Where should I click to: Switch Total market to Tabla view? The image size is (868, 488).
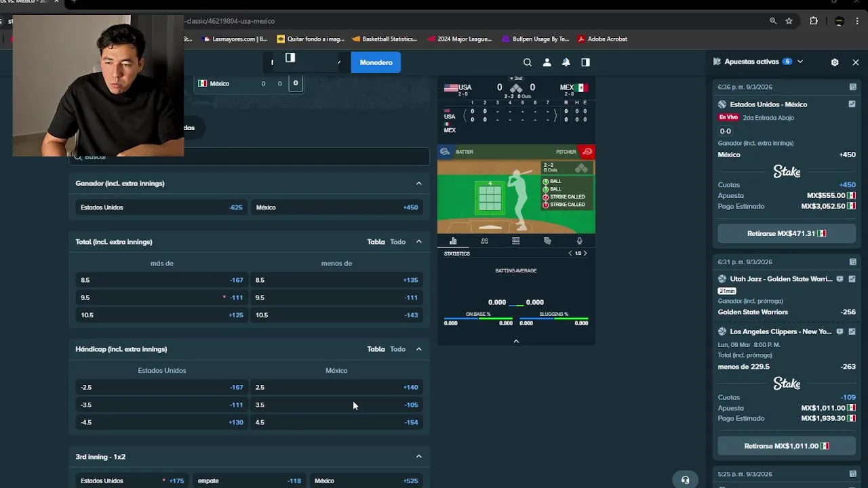(x=376, y=242)
